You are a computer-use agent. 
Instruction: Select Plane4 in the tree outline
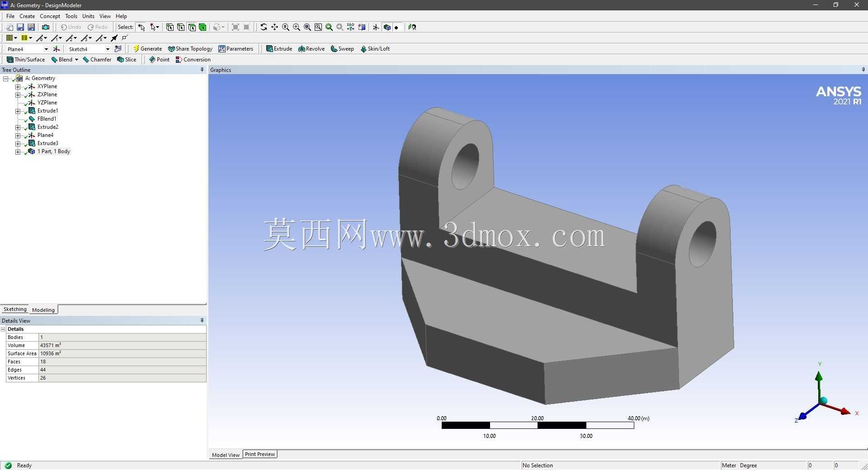coord(45,135)
